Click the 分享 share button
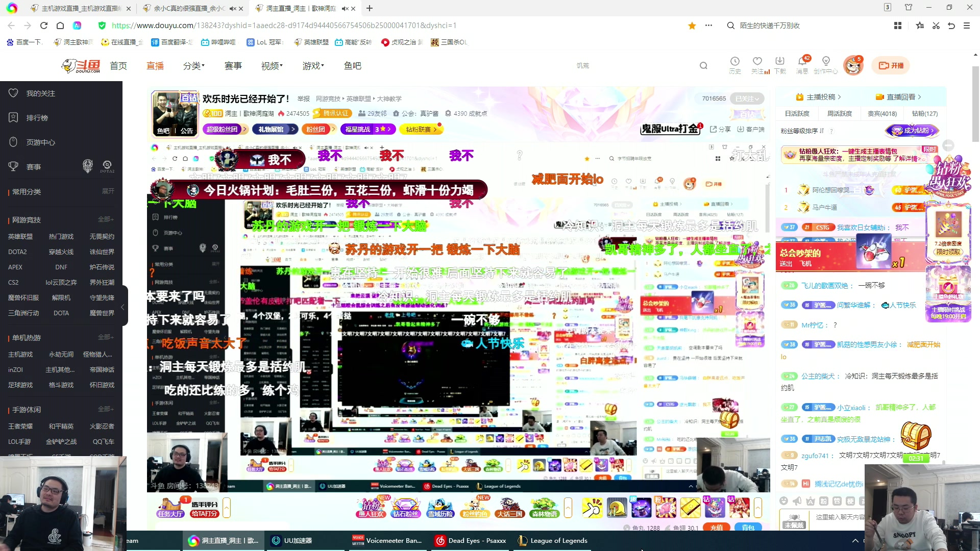The image size is (980, 551). (x=720, y=130)
